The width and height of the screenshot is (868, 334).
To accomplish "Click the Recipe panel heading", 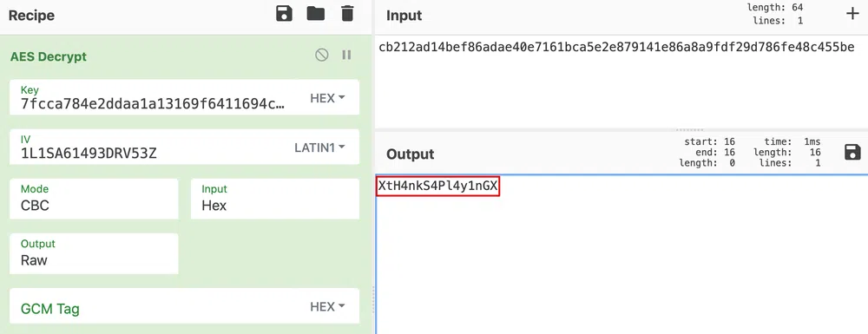I will [x=31, y=16].
